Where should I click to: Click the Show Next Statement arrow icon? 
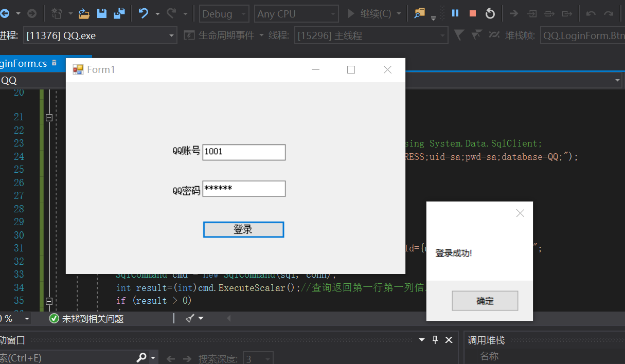(x=513, y=14)
